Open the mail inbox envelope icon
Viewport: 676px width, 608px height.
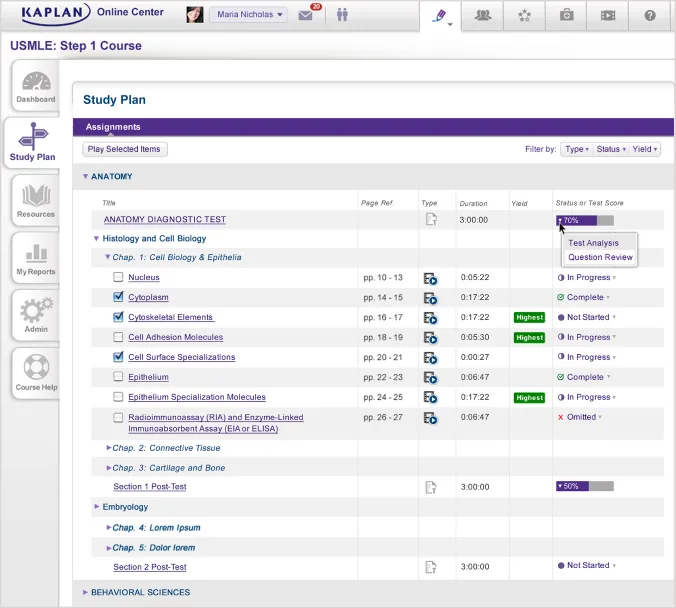[x=305, y=15]
